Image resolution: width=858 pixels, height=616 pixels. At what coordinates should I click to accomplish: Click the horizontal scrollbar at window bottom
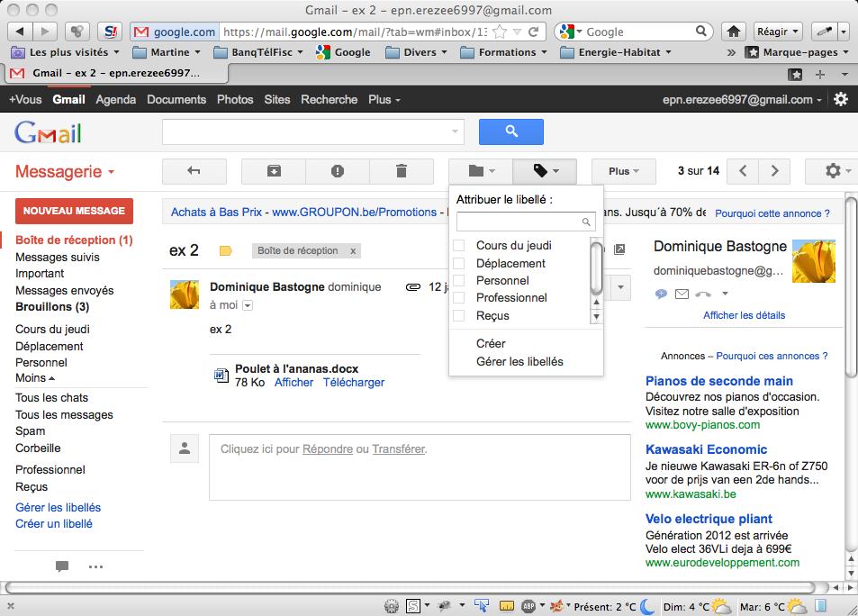tap(410, 587)
